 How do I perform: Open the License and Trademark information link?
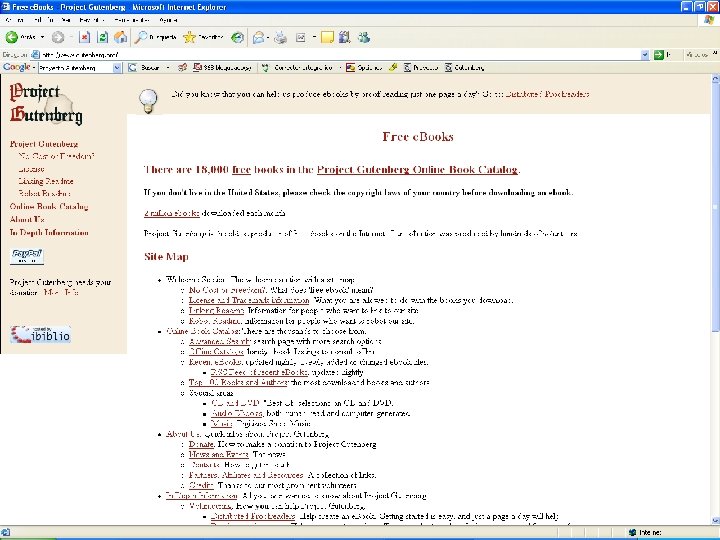coord(249,300)
